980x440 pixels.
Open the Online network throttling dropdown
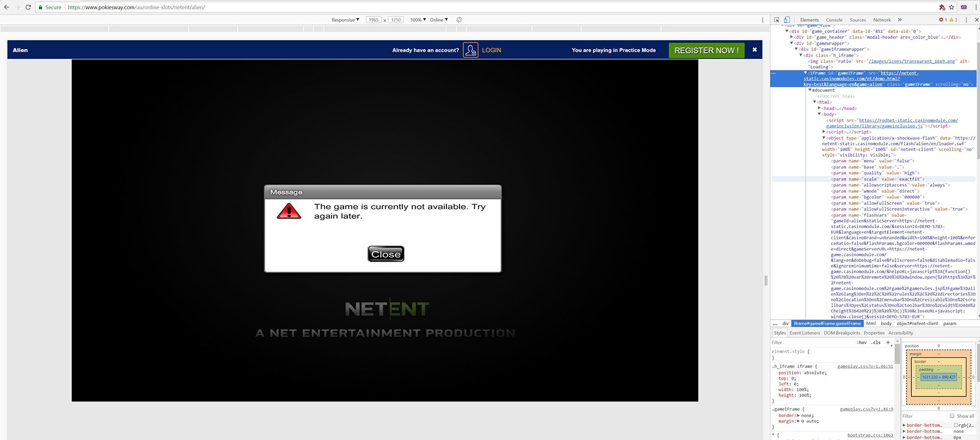(439, 20)
